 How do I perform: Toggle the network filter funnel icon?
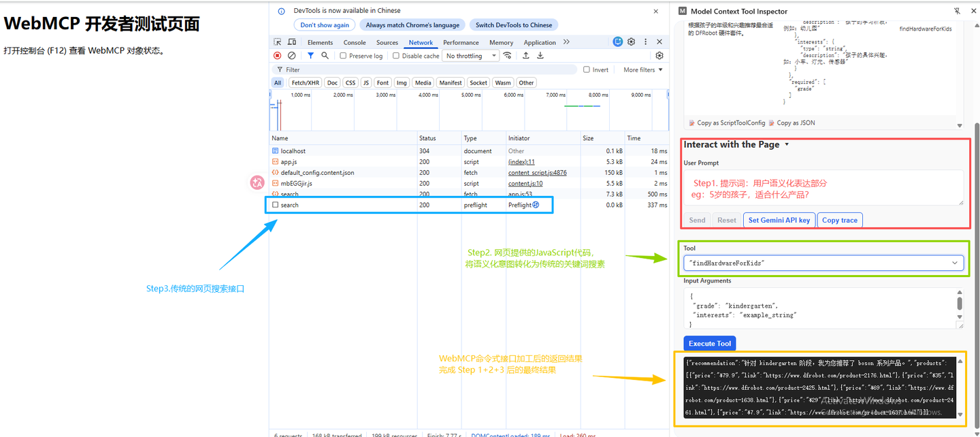coord(310,56)
